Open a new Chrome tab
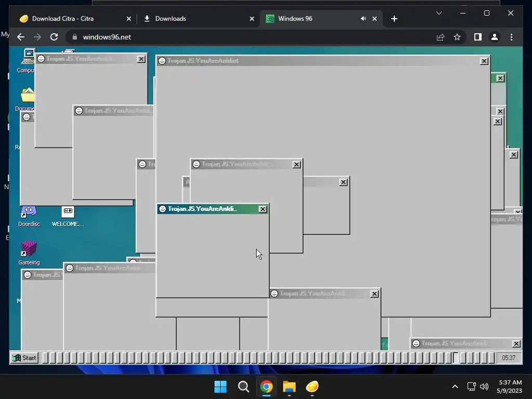This screenshot has height=399, width=532. tap(394, 19)
